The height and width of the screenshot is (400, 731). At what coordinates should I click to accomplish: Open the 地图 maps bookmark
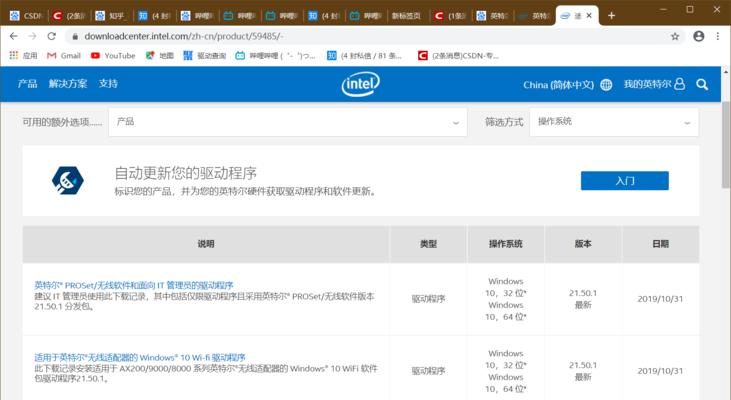coord(159,55)
